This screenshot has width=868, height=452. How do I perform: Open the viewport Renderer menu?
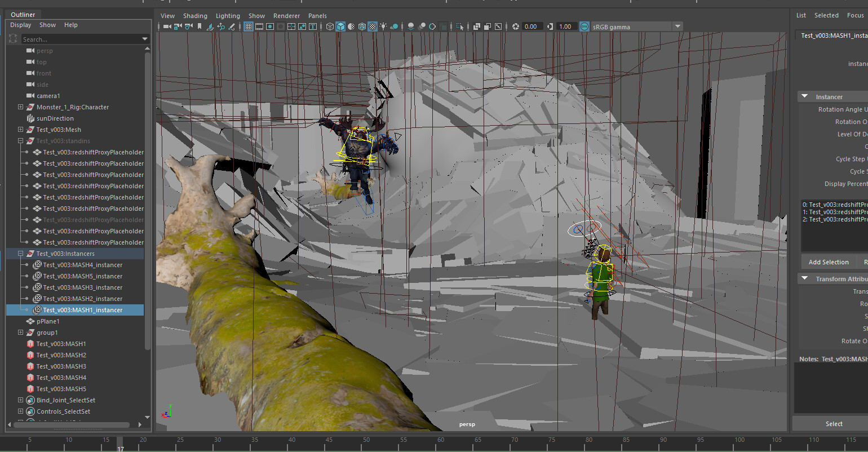[x=286, y=16]
